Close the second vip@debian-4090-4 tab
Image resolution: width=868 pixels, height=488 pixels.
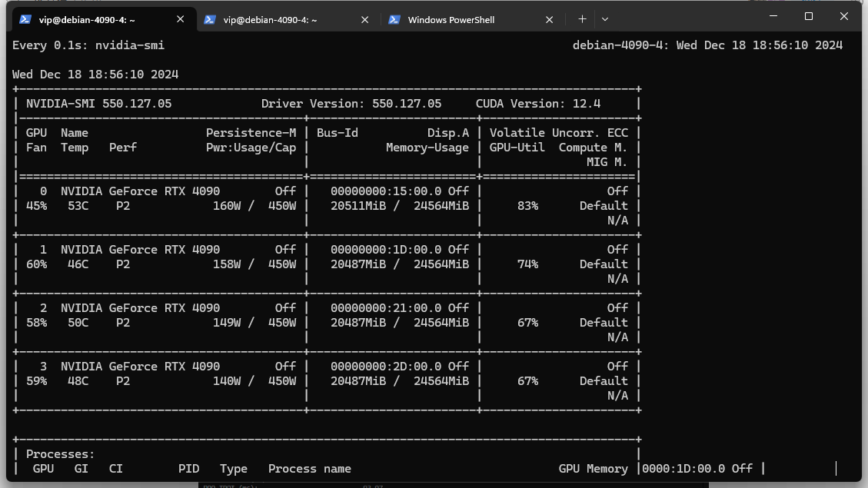364,19
